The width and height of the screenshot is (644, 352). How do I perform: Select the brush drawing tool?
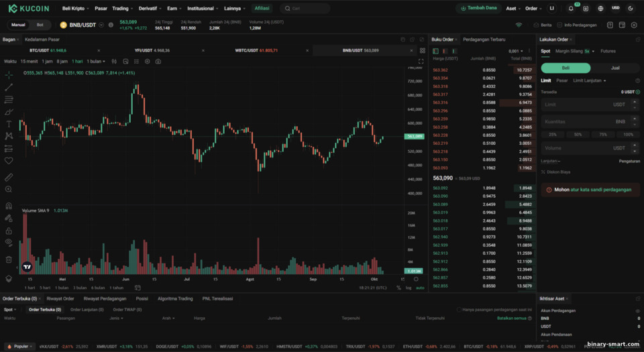pos(9,111)
